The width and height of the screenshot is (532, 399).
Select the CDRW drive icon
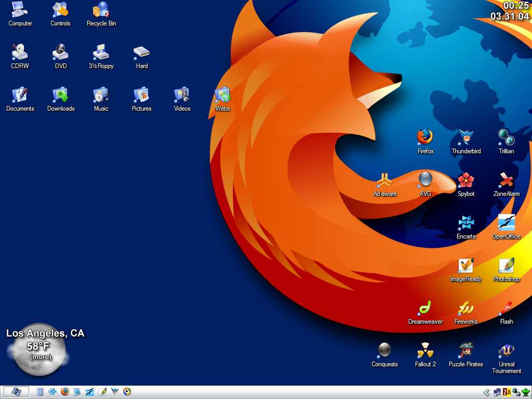click(x=20, y=56)
